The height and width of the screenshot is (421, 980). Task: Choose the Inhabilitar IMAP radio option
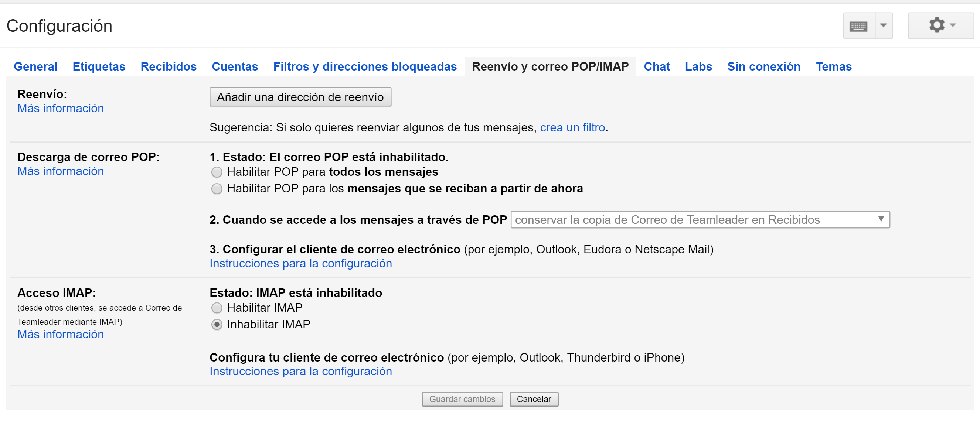point(217,324)
